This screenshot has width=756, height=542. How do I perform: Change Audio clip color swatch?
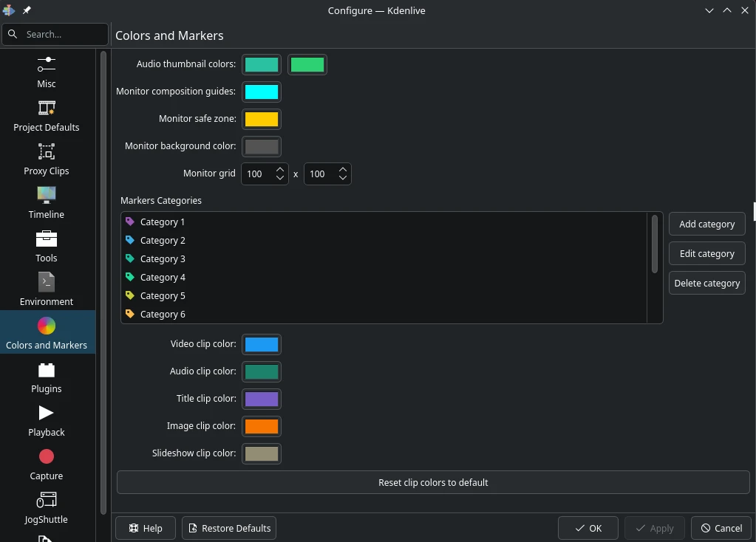click(x=262, y=372)
